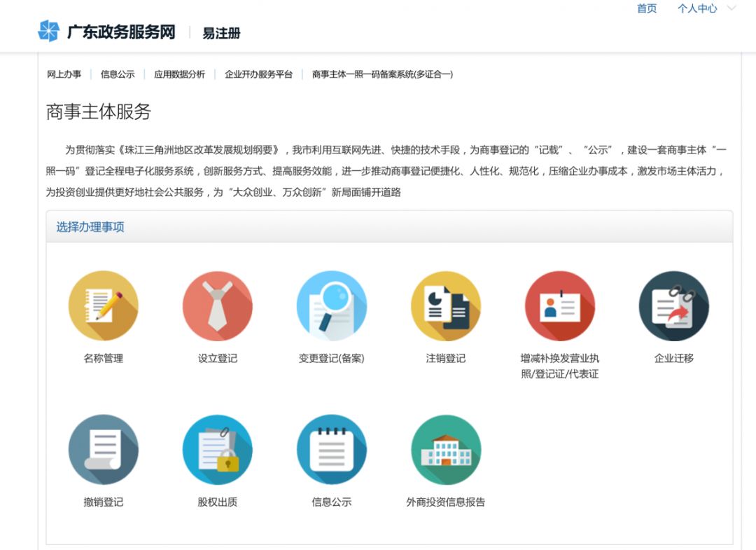The width and height of the screenshot is (756, 550).
Task: Expand the 个人中心 dropdown arrow
Action: (731, 8)
